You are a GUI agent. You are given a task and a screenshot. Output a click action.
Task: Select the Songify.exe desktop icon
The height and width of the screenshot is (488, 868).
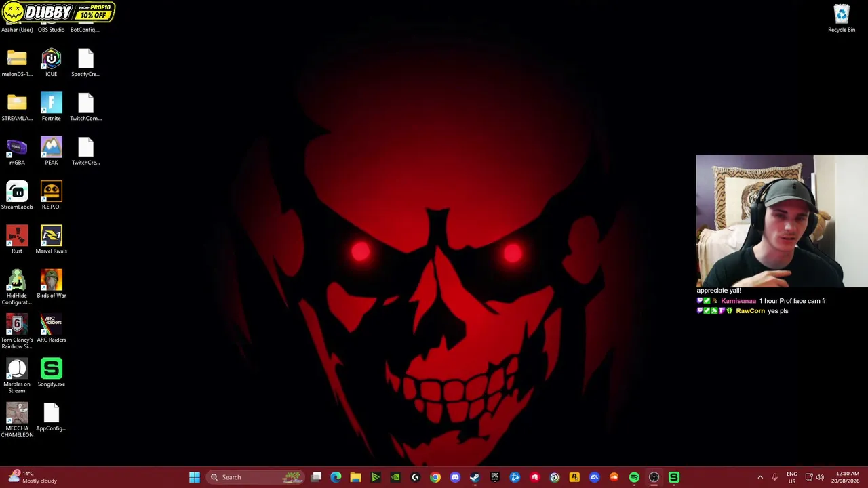click(x=51, y=372)
